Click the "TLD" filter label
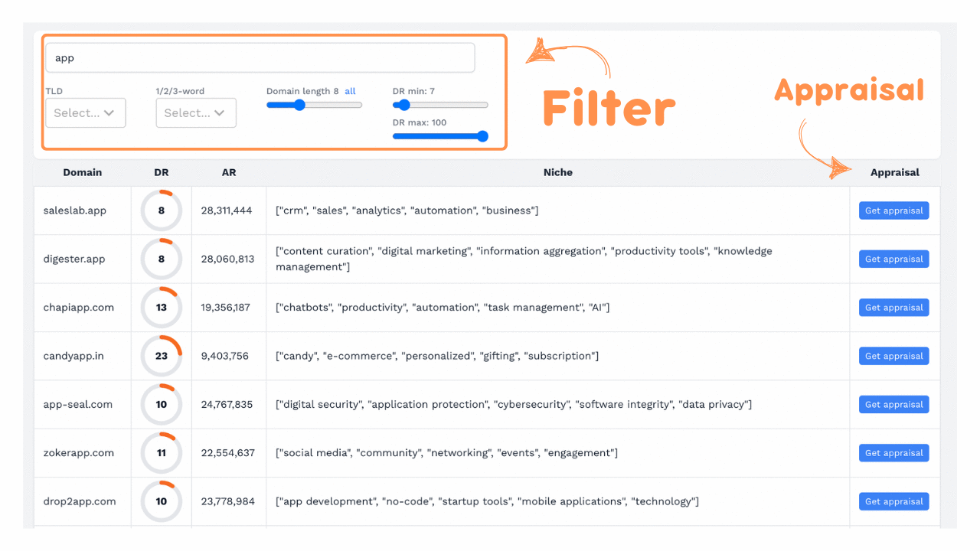Screen dimensions: 980x551 54,91
